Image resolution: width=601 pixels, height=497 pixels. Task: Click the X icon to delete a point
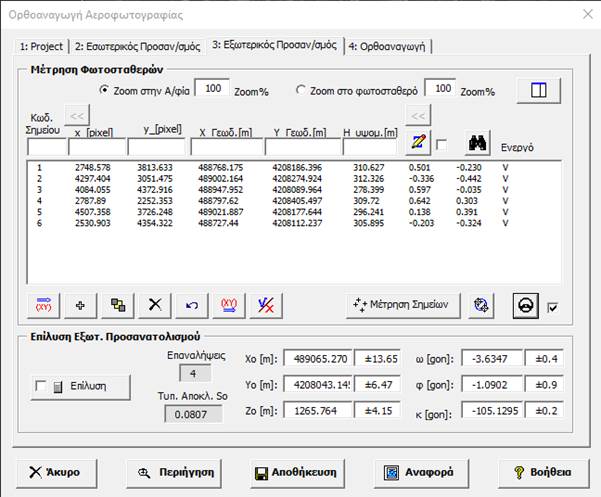(154, 304)
